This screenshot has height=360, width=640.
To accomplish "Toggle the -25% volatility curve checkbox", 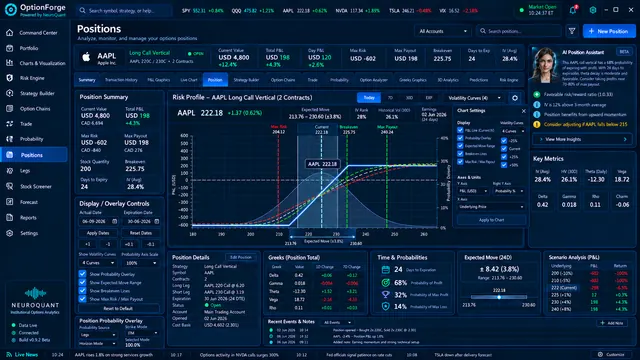I will [x=504, y=140].
